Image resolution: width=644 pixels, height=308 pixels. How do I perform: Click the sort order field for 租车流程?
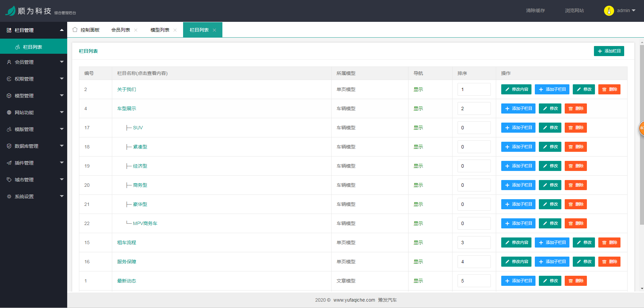(474, 243)
